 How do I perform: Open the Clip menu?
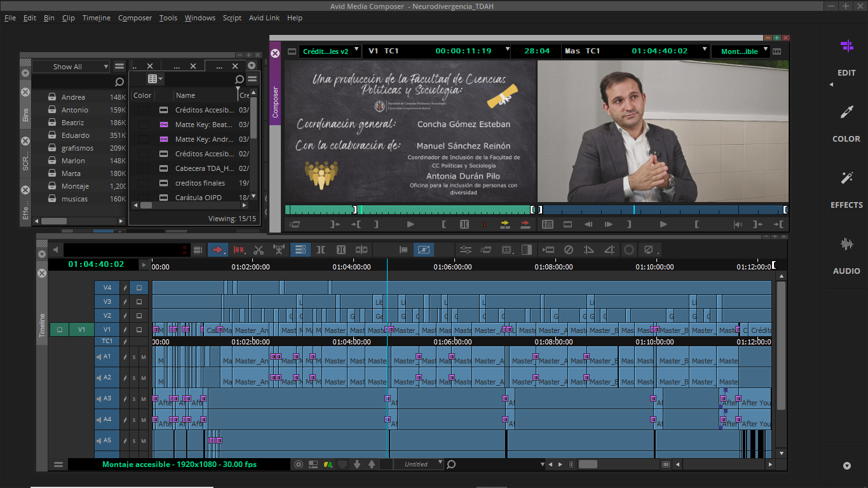[x=69, y=18]
